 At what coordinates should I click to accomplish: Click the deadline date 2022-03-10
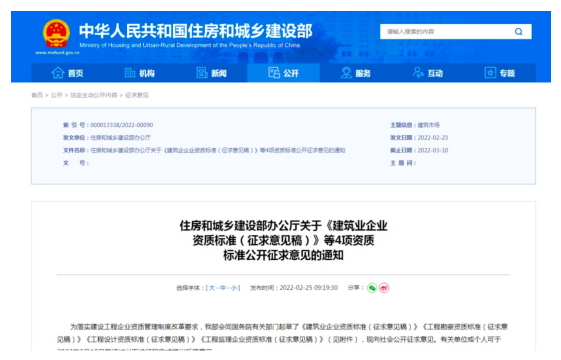(433, 150)
